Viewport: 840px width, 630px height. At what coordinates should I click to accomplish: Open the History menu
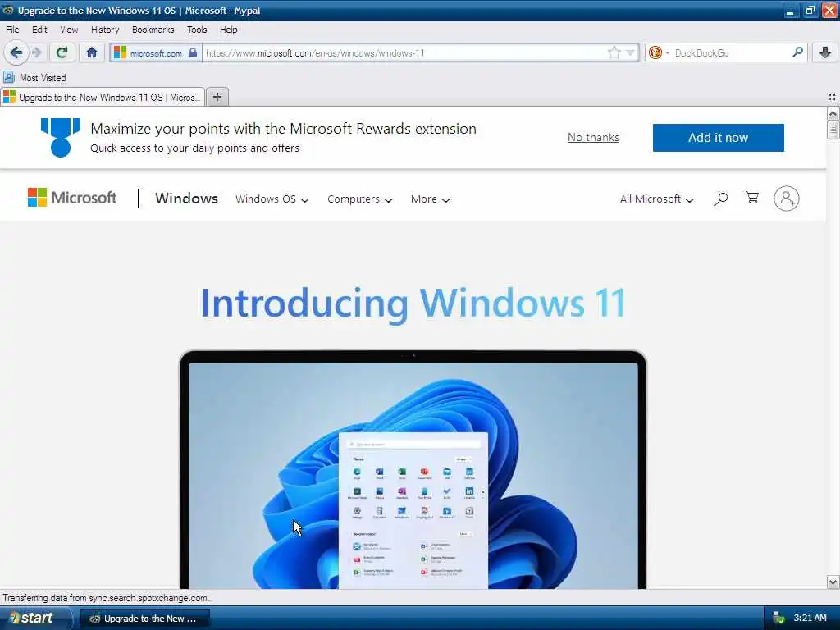click(104, 30)
